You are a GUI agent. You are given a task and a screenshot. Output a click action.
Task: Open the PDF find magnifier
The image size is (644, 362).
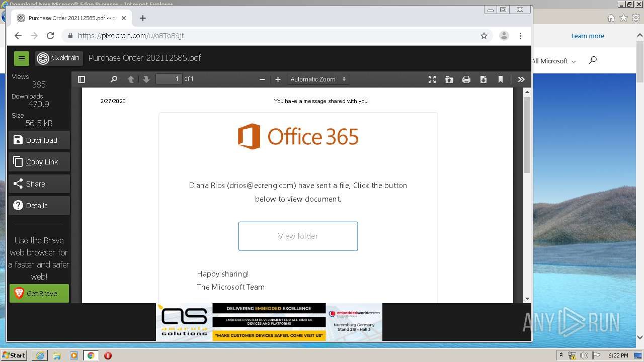click(x=114, y=79)
